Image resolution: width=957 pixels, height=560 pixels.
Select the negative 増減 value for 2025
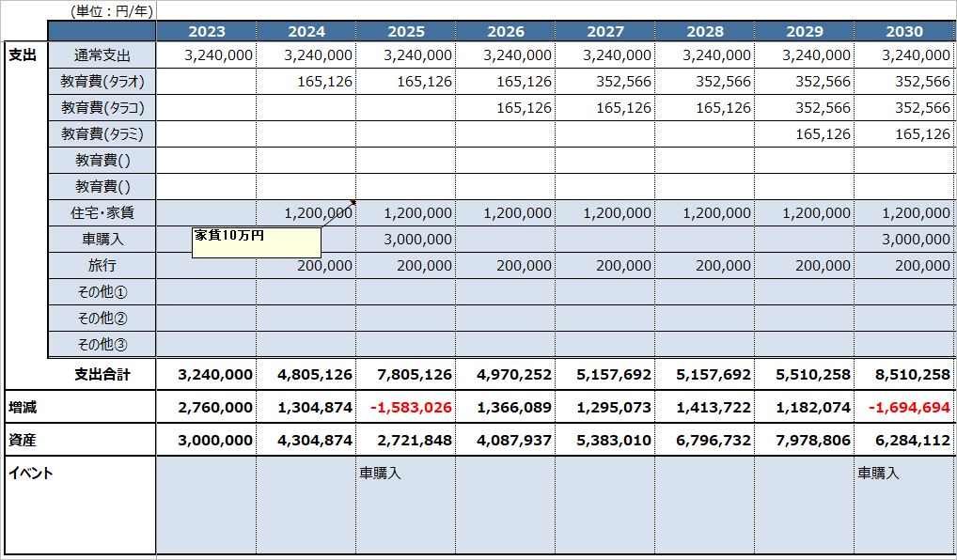406,408
